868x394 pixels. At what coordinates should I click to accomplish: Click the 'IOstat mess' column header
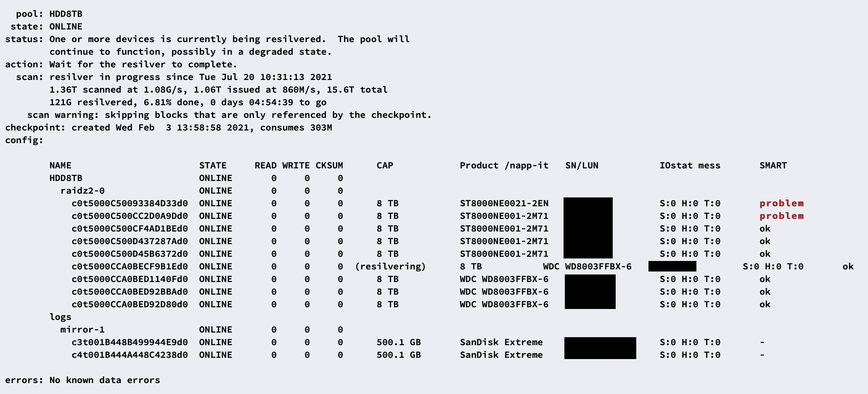point(690,165)
